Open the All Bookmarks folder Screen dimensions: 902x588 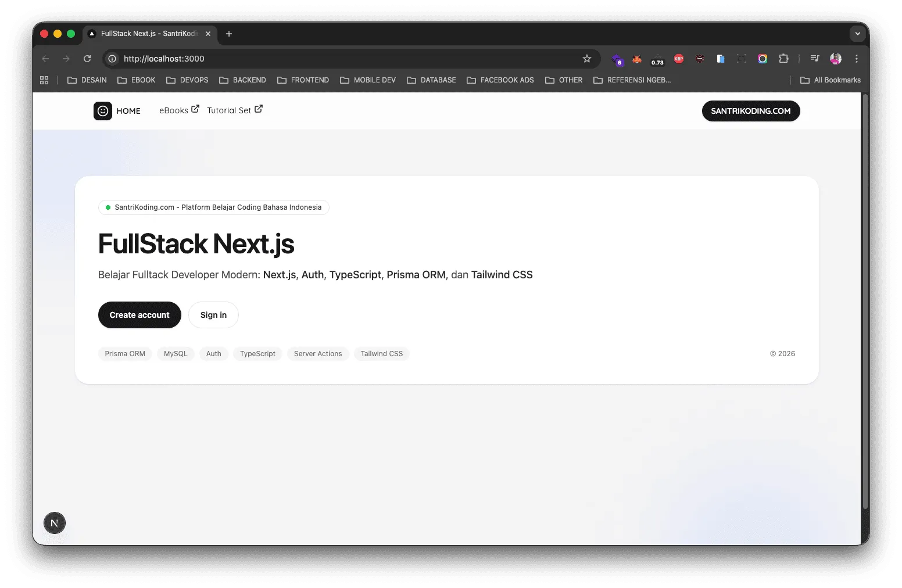(831, 80)
